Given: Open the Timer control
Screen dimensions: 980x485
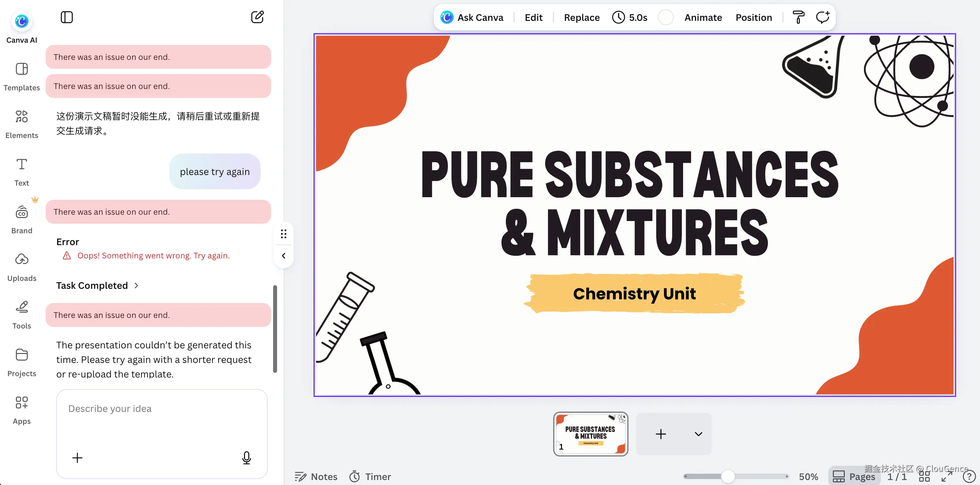Looking at the screenshot, I should tap(370, 476).
